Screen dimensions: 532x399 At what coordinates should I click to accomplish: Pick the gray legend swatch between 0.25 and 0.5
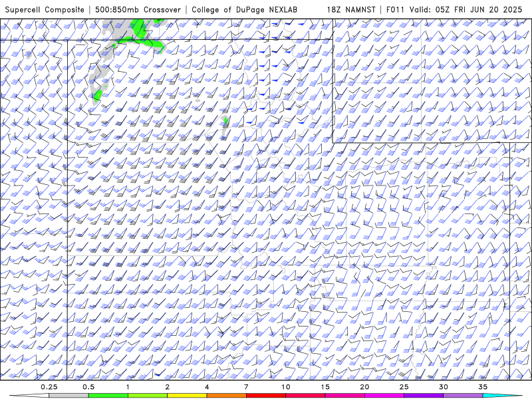tap(68, 396)
